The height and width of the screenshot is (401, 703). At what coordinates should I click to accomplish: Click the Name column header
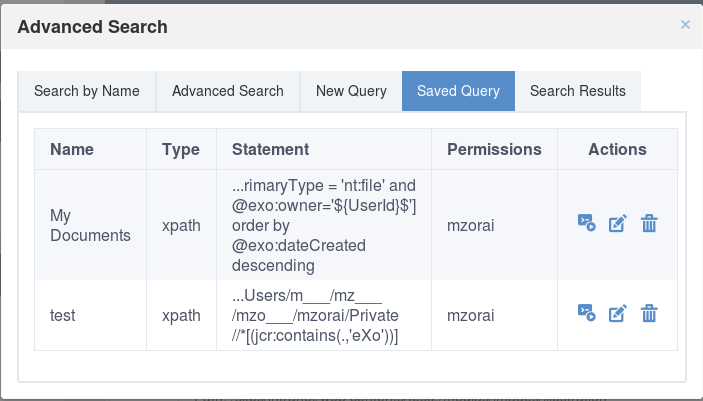[x=72, y=149]
